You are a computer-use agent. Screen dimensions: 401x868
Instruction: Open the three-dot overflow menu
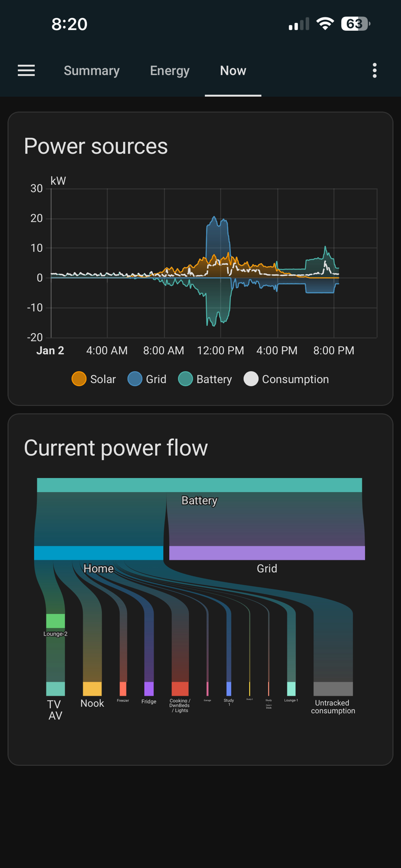click(x=375, y=70)
